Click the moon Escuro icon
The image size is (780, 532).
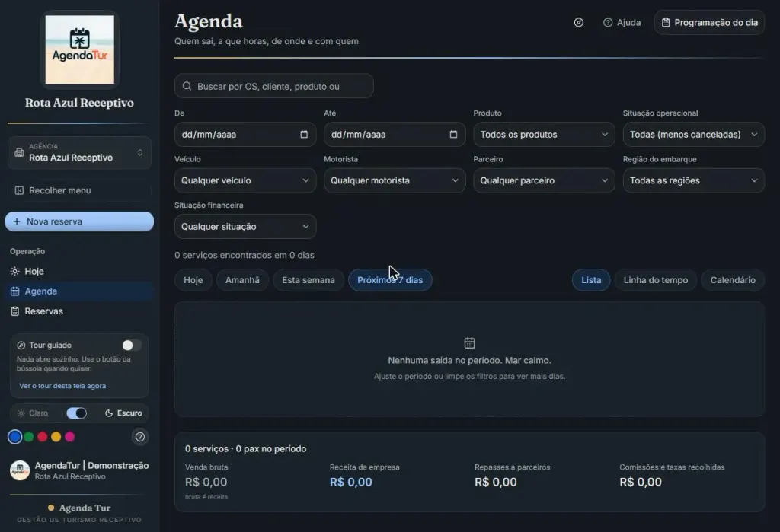click(108, 413)
